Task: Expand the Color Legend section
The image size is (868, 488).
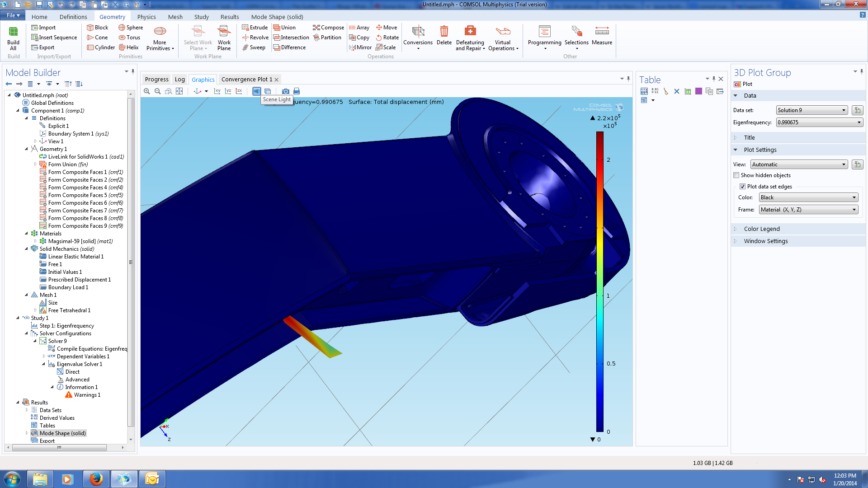Action: tap(762, 229)
